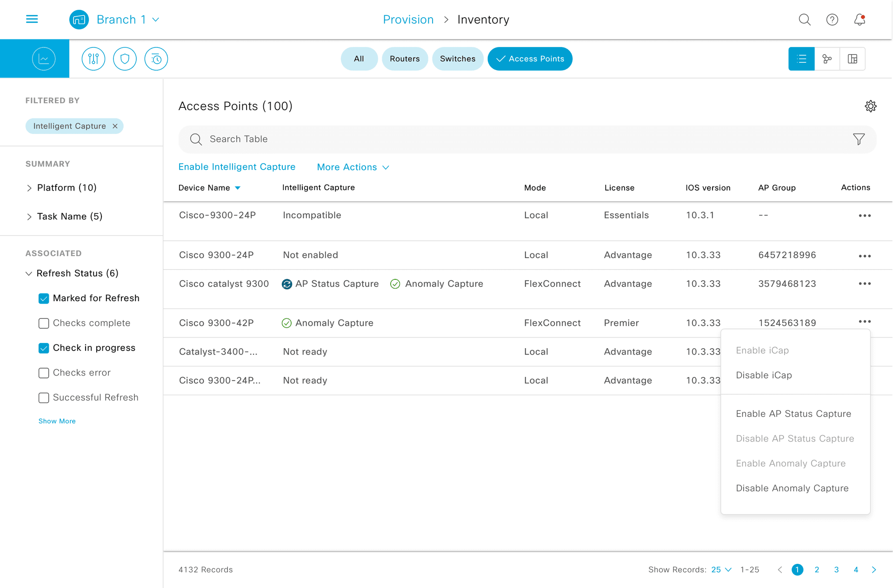The width and height of the screenshot is (893, 588).
Task: Go to page 2
Action: 817,570
